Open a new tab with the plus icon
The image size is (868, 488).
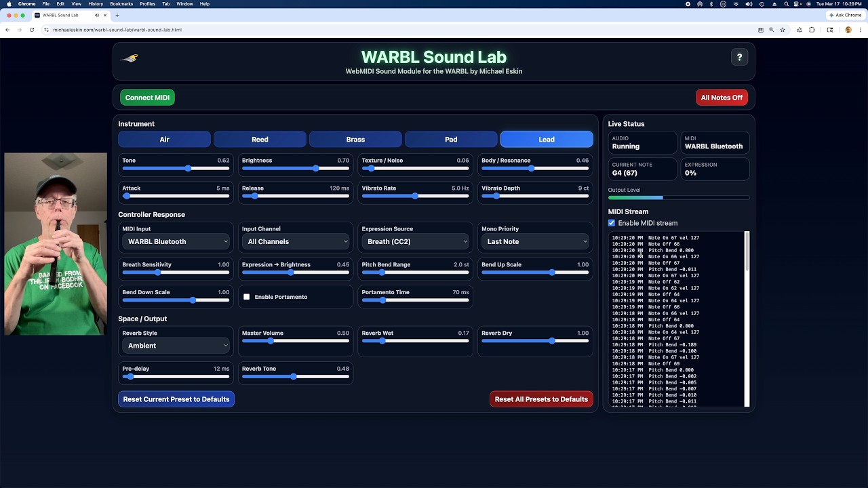(117, 15)
